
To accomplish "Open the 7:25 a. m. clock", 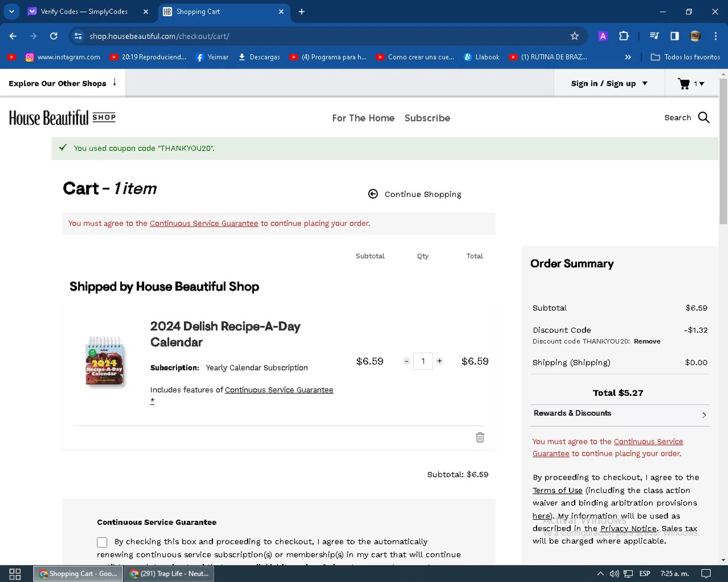I will coord(675,574).
